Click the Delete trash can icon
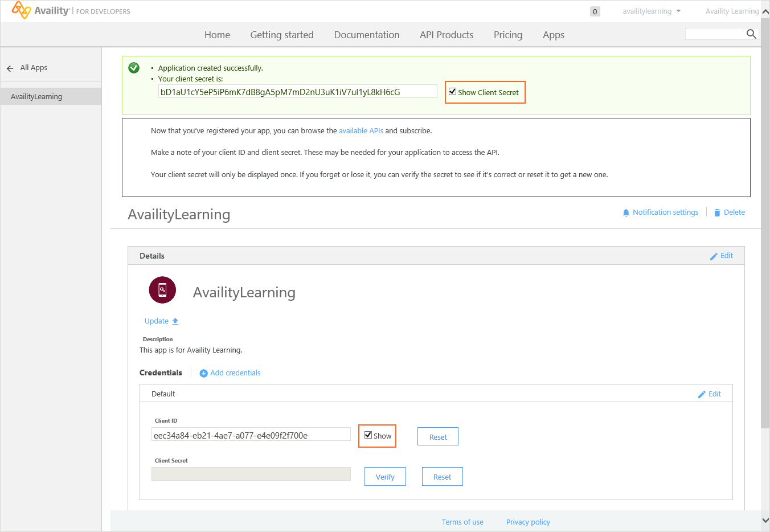Image resolution: width=770 pixels, height=532 pixels. (717, 212)
